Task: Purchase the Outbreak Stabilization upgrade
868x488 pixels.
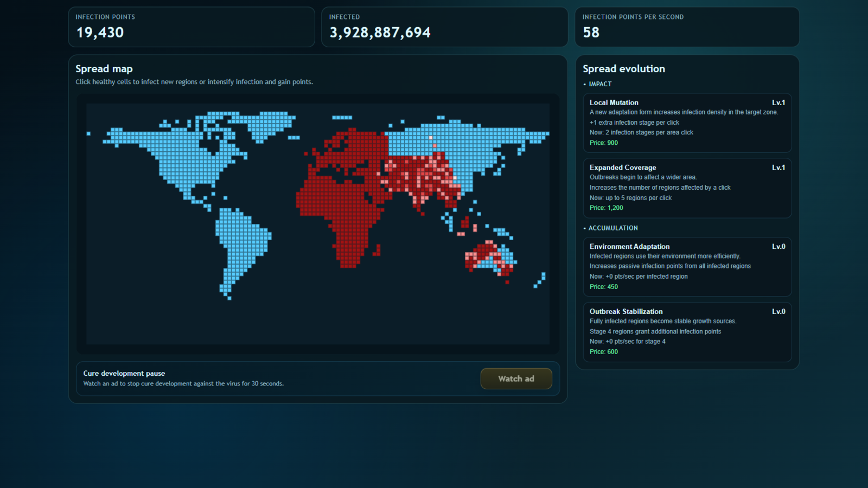Action: point(687,332)
